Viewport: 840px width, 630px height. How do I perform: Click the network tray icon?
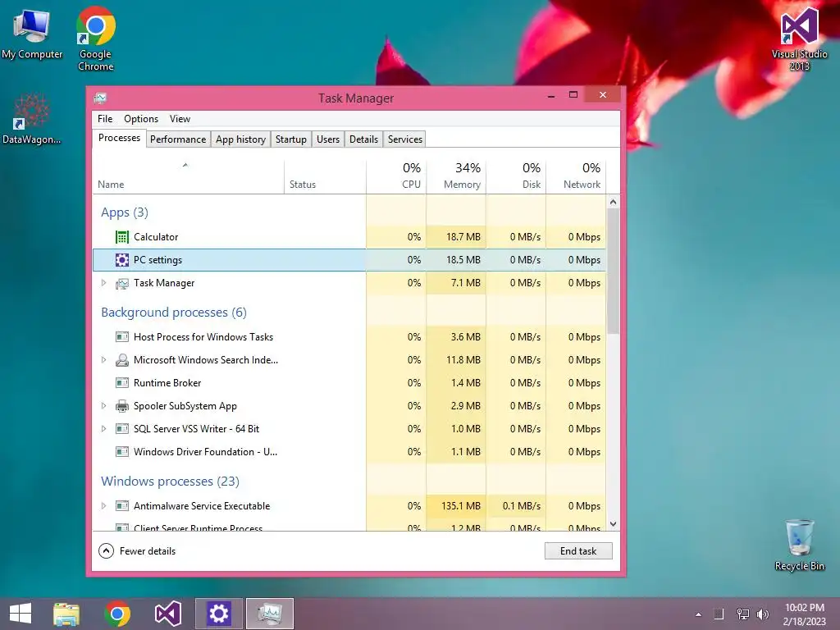click(742, 614)
